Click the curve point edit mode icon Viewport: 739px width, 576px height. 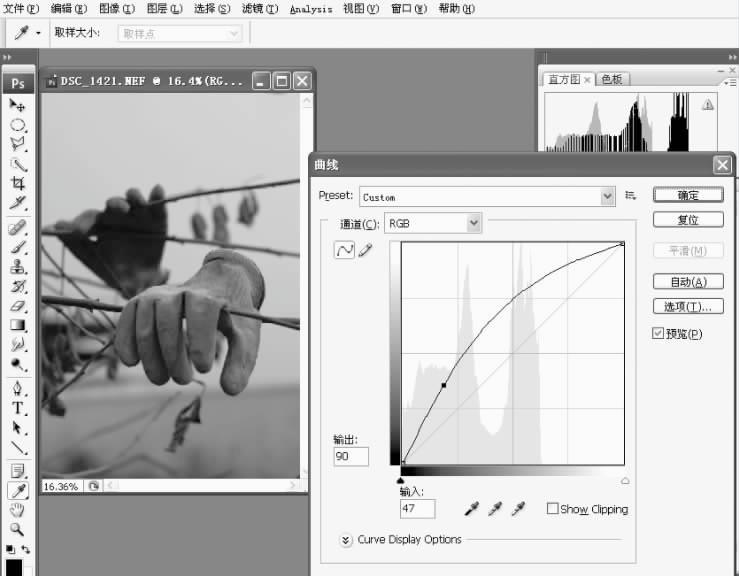pyautogui.click(x=344, y=250)
